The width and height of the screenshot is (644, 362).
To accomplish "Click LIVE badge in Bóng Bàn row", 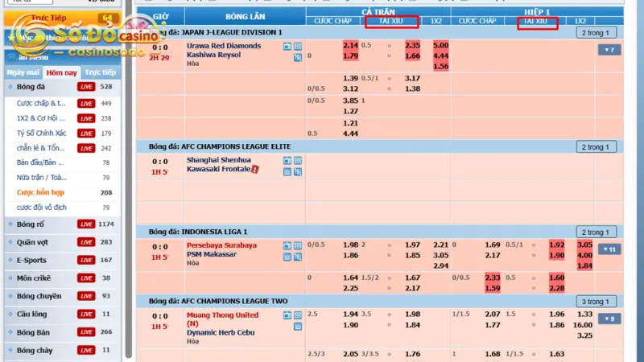I will (x=86, y=332).
